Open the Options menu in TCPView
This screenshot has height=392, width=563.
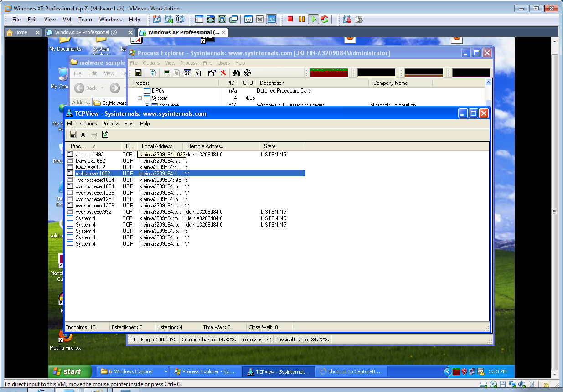[88, 124]
